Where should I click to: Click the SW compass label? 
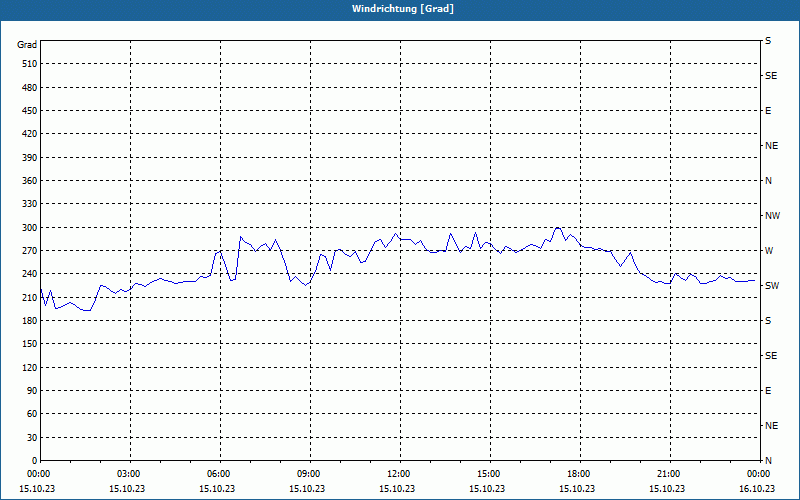772,286
